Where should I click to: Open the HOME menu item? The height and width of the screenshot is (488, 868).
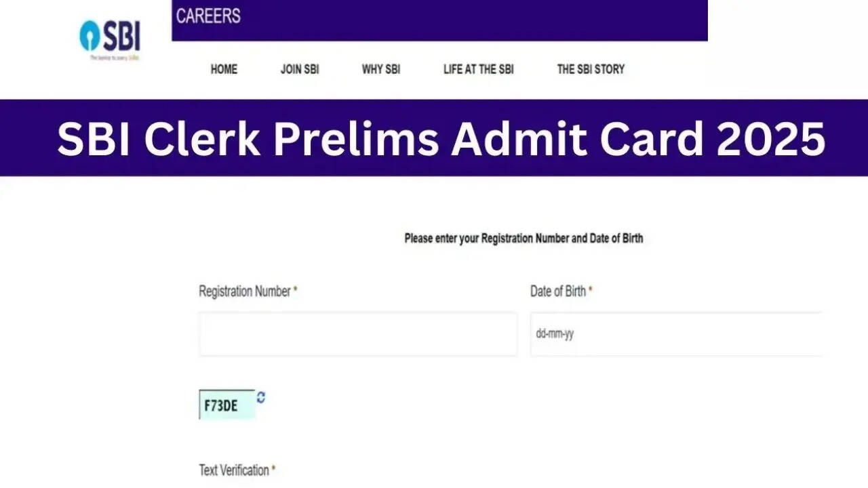(x=224, y=69)
